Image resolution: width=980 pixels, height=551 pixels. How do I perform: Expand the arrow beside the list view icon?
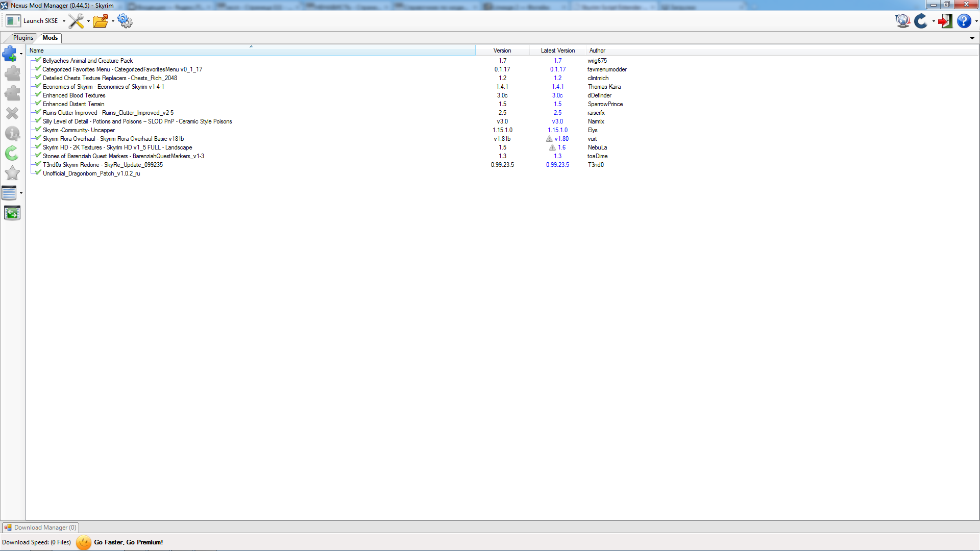tap(21, 193)
